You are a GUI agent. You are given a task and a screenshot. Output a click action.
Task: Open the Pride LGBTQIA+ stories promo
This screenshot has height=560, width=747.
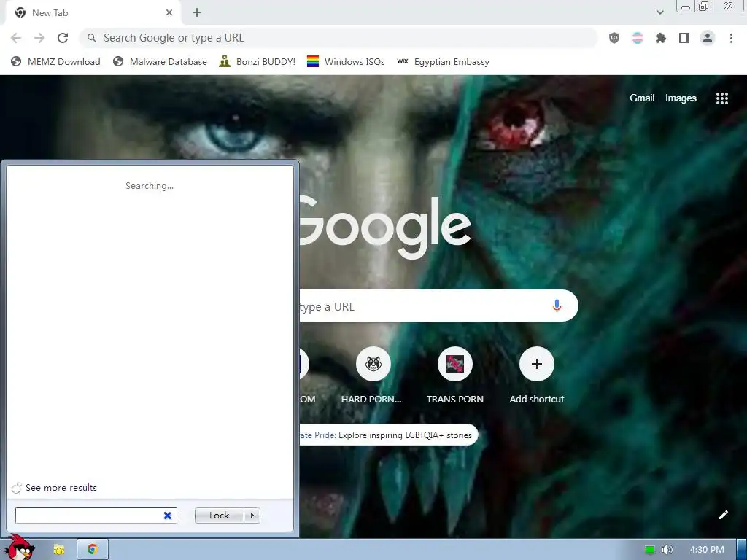coord(389,435)
